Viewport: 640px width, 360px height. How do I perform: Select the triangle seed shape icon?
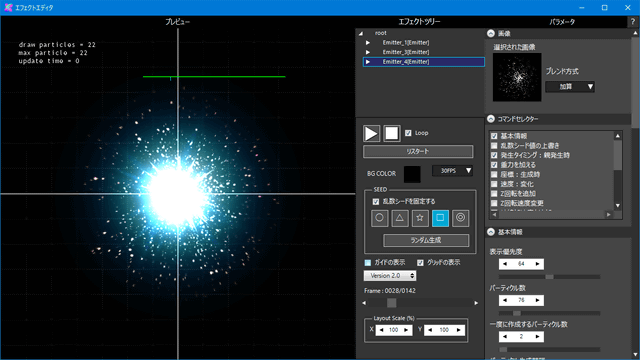[x=400, y=218]
